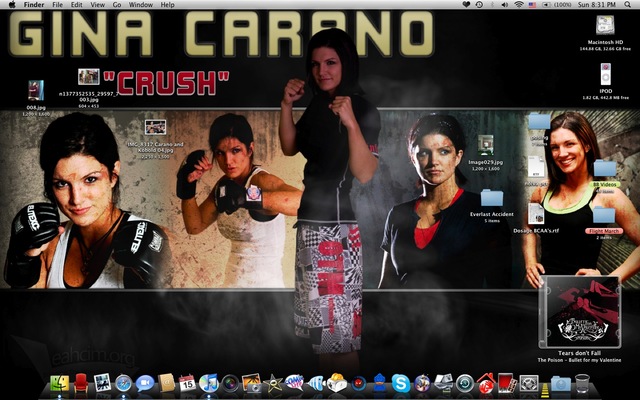This screenshot has width=640, height=400.
Task: Click the Tears don't Fall album artwork
Action: click(x=580, y=312)
